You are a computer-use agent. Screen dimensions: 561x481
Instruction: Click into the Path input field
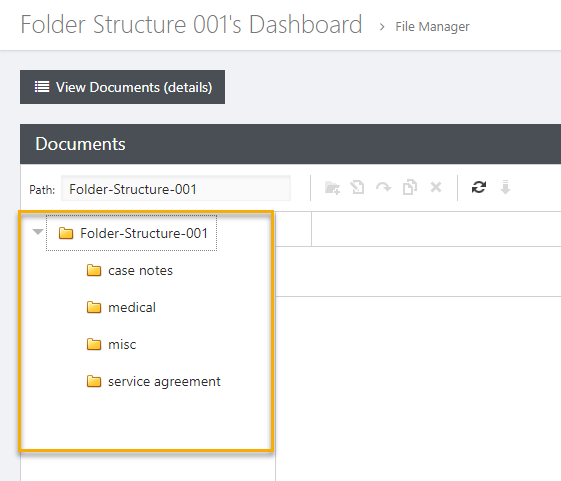click(176, 188)
